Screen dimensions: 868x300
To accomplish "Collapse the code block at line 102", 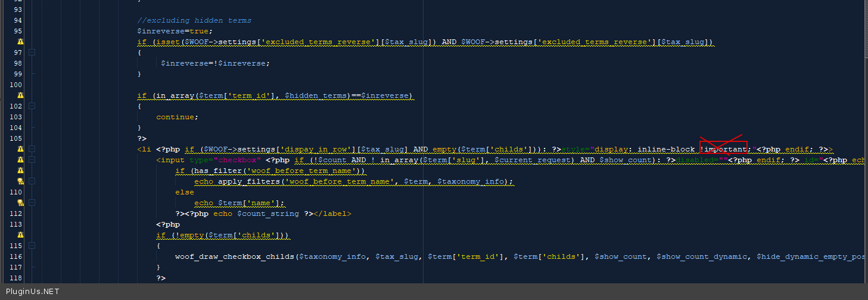I will pyautogui.click(x=32, y=106).
